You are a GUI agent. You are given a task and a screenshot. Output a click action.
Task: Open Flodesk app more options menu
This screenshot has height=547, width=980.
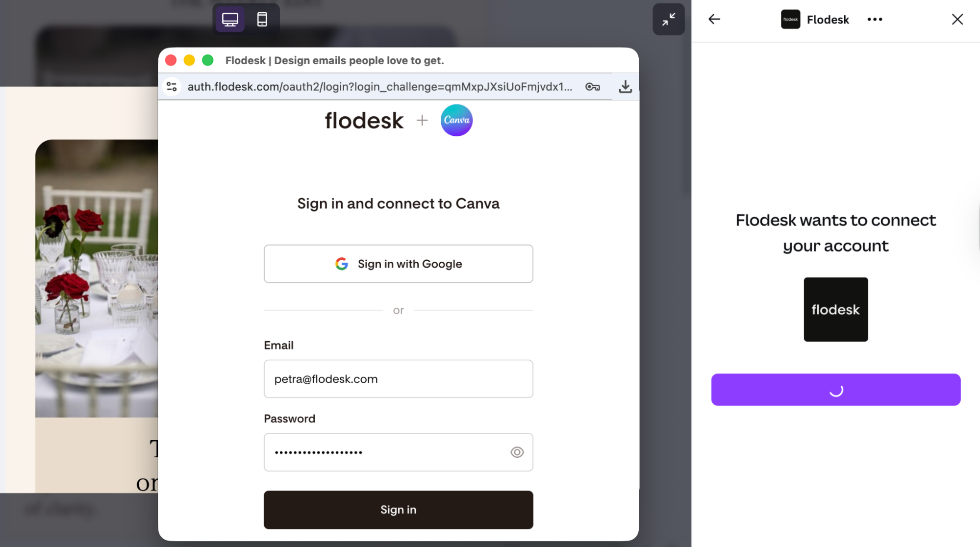[x=875, y=20]
